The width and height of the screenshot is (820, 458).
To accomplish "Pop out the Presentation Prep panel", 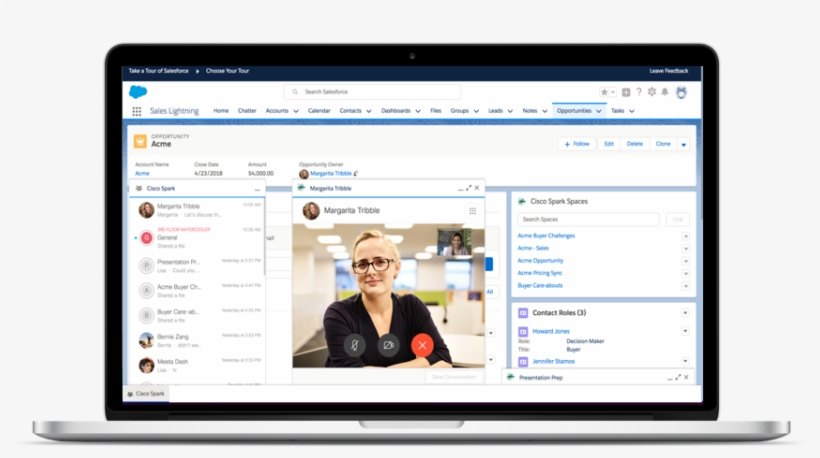I will tap(678, 377).
